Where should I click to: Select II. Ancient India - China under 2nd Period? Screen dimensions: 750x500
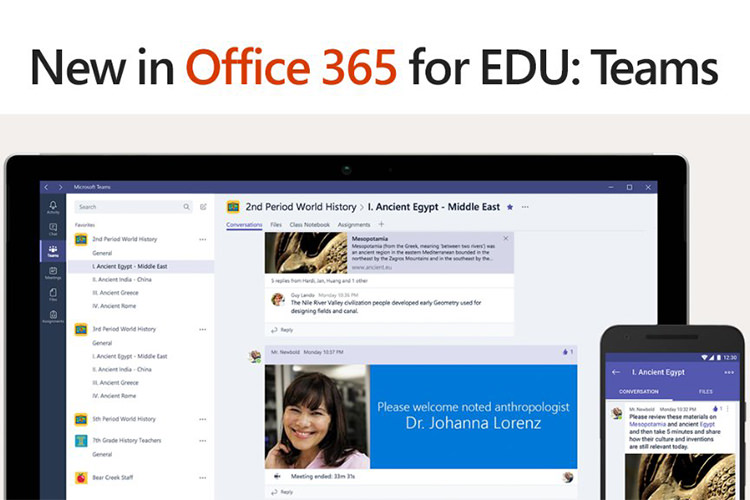click(x=122, y=279)
